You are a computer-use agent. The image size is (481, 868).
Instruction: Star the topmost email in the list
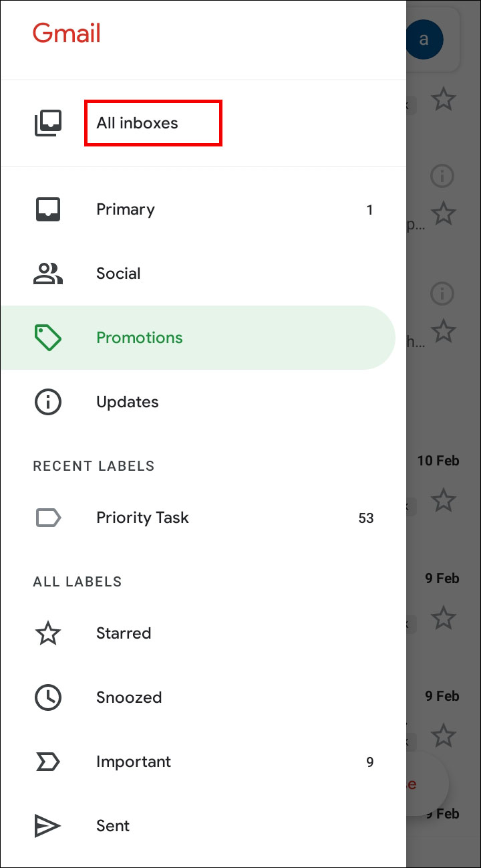(443, 100)
